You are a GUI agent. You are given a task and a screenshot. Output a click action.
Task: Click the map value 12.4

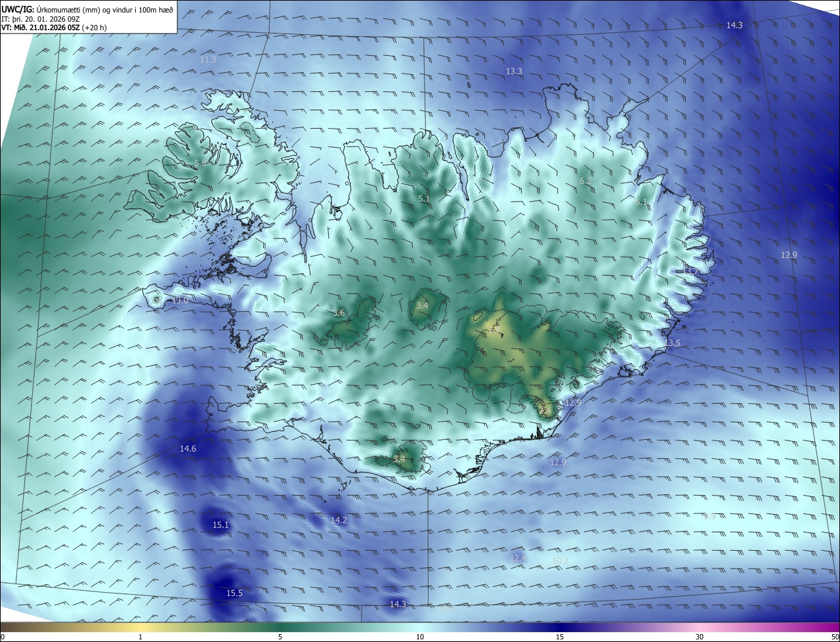[518, 558]
